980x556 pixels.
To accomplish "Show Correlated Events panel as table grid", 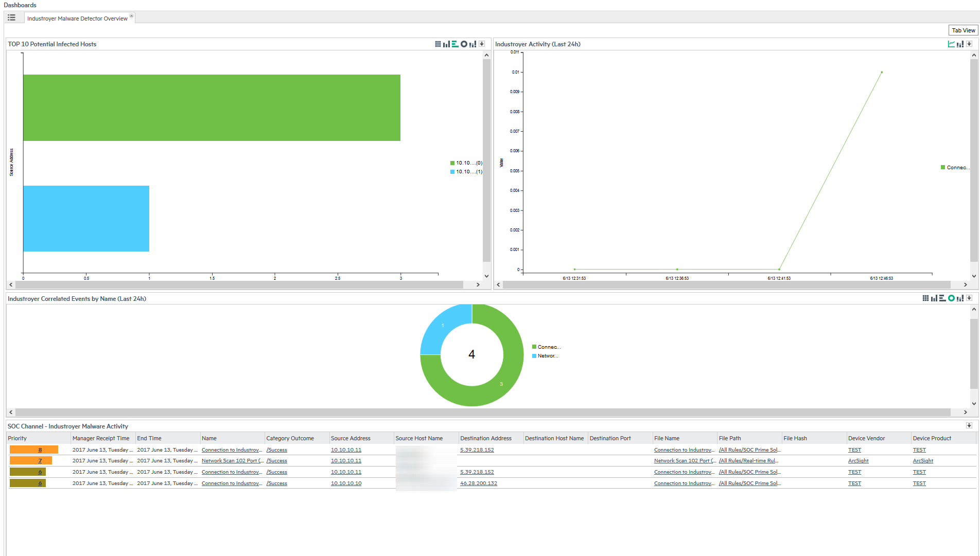I will [925, 298].
